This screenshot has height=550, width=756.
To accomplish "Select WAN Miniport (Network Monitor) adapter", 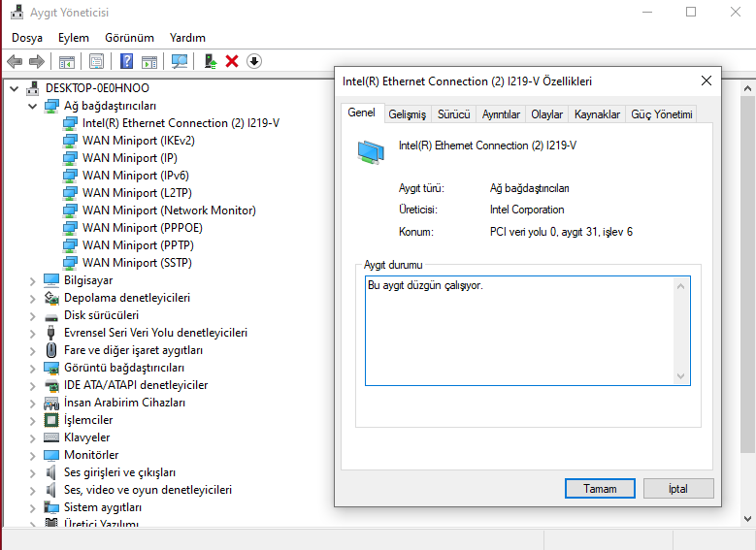I will pyautogui.click(x=169, y=210).
